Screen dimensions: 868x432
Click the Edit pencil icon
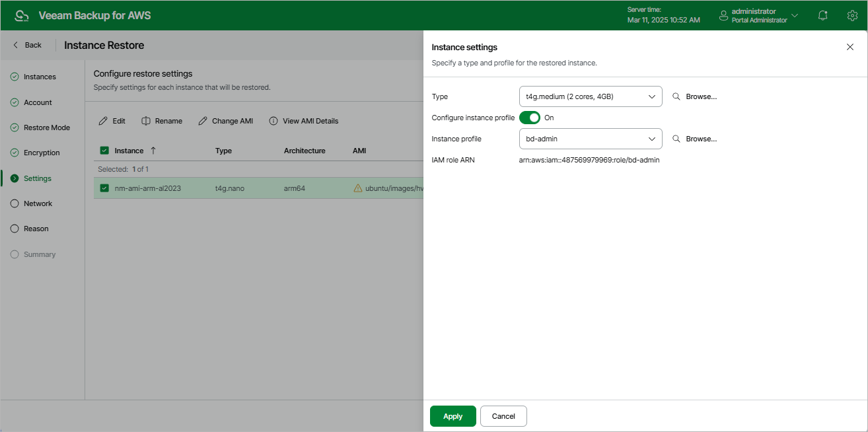tap(102, 120)
